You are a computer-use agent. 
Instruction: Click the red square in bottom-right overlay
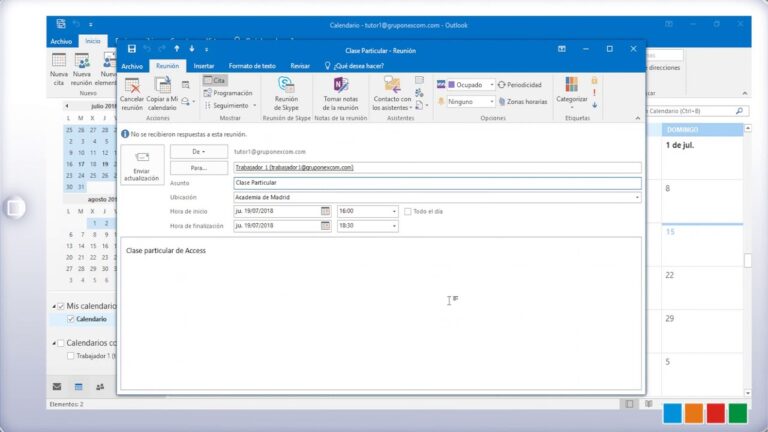coord(716,413)
